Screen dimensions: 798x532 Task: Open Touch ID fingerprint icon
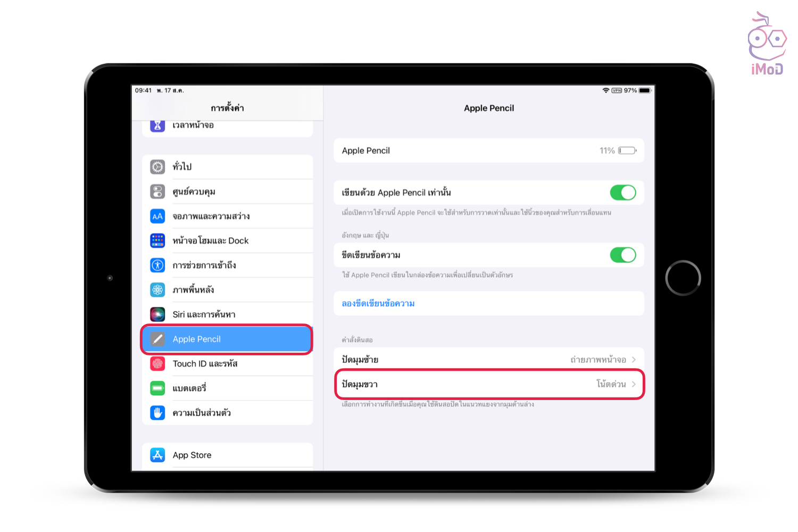coord(157,363)
